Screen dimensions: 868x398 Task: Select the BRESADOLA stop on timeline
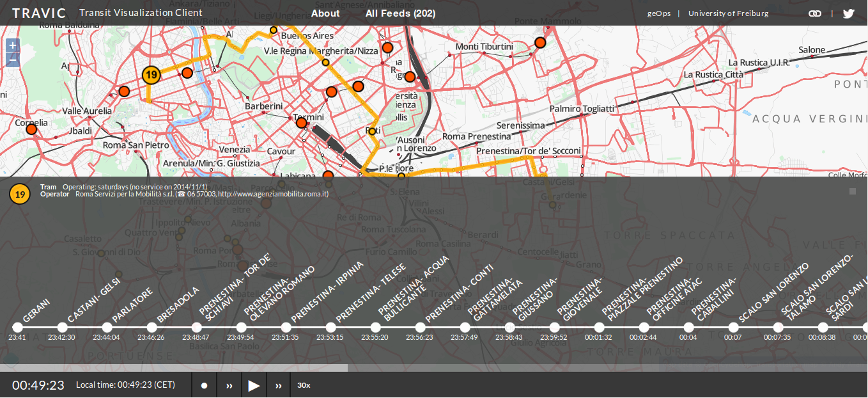pos(151,327)
